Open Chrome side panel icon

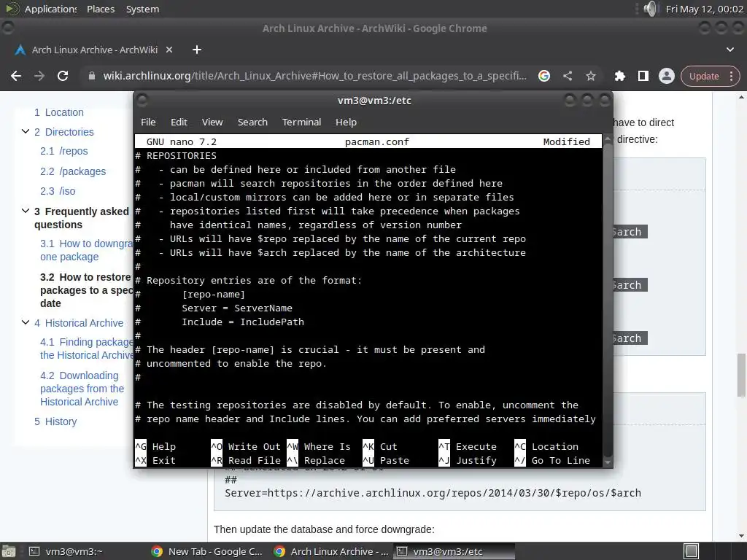pyautogui.click(x=643, y=76)
